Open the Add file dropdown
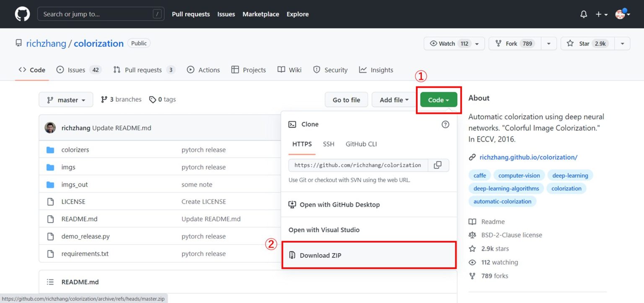The width and height of the screenshot is (644, 303). pos(394,100)
